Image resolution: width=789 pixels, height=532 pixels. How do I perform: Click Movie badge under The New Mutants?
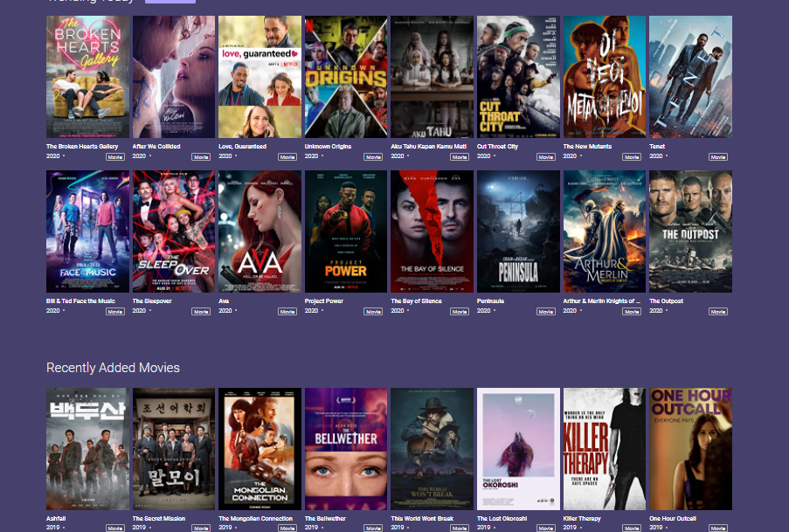[x=632, y=157]
